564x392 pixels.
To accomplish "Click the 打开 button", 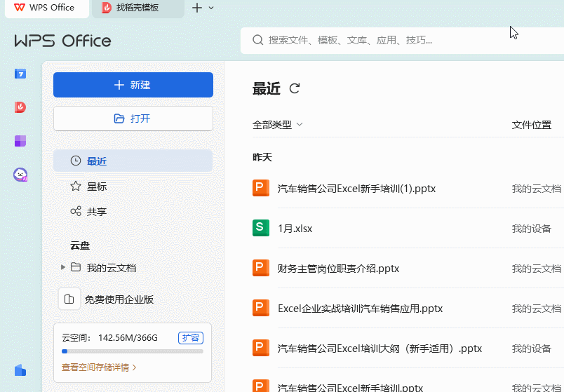I will click(x=133, y=119).
